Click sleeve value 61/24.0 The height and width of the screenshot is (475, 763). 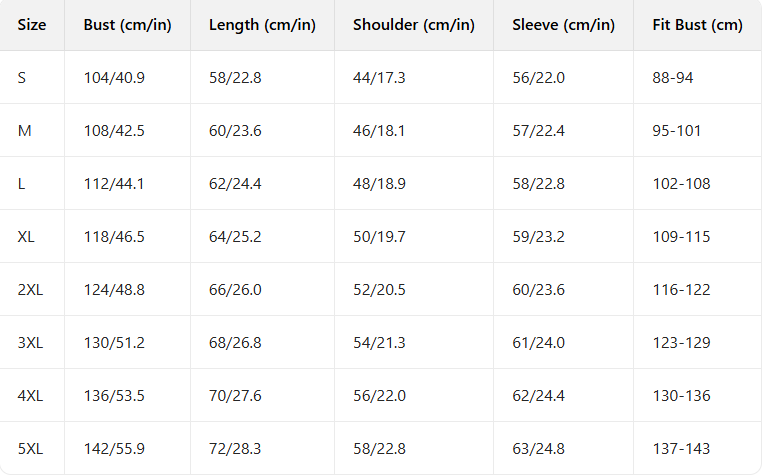pyautogui.click(x=538, y=342)
